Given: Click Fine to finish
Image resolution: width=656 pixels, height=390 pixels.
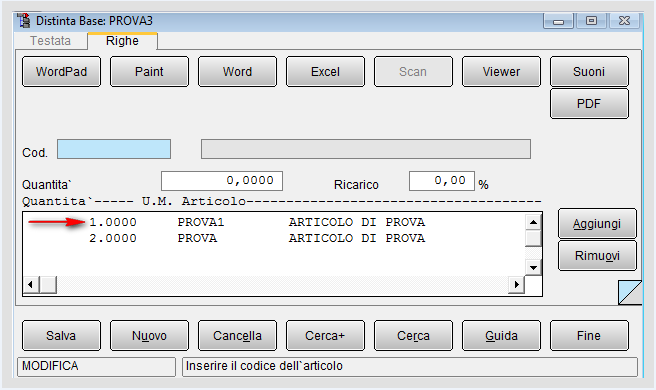Looking at the screenshot, I should click(x=589, y=336).
